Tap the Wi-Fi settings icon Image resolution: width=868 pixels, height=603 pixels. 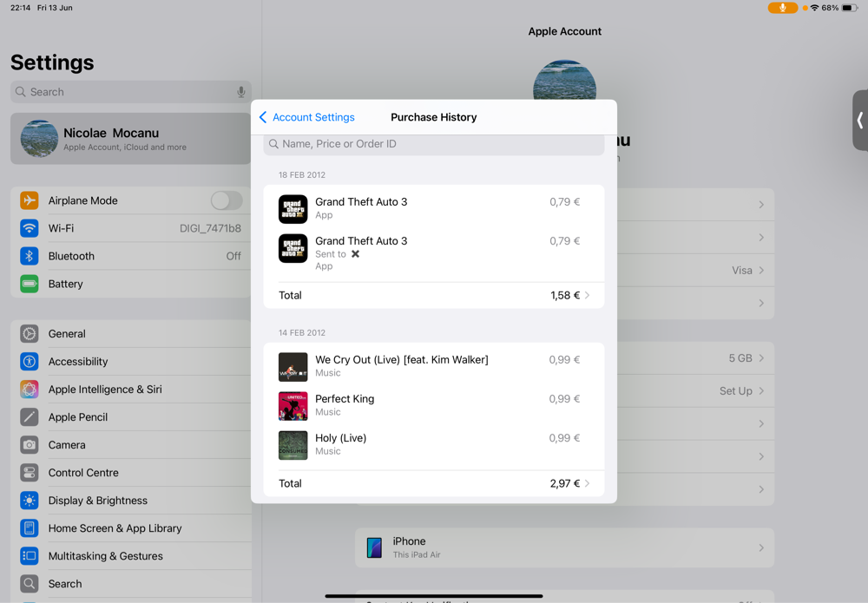(x=30, y=228)
